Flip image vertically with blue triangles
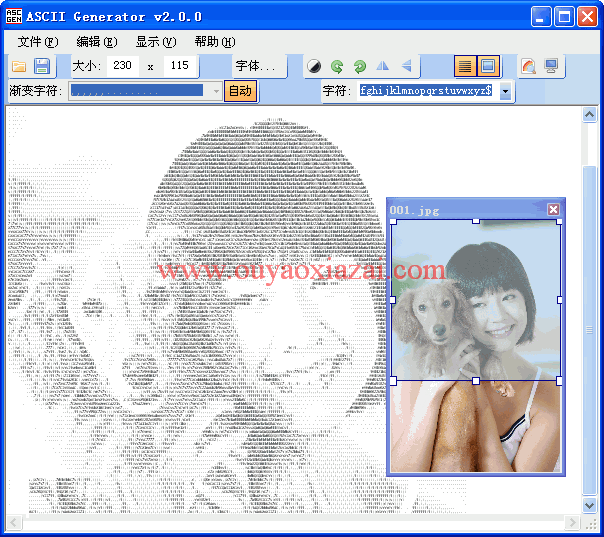The width and height of the screenshot is (604, 537). pyautogui.click(x=406, y=66)
